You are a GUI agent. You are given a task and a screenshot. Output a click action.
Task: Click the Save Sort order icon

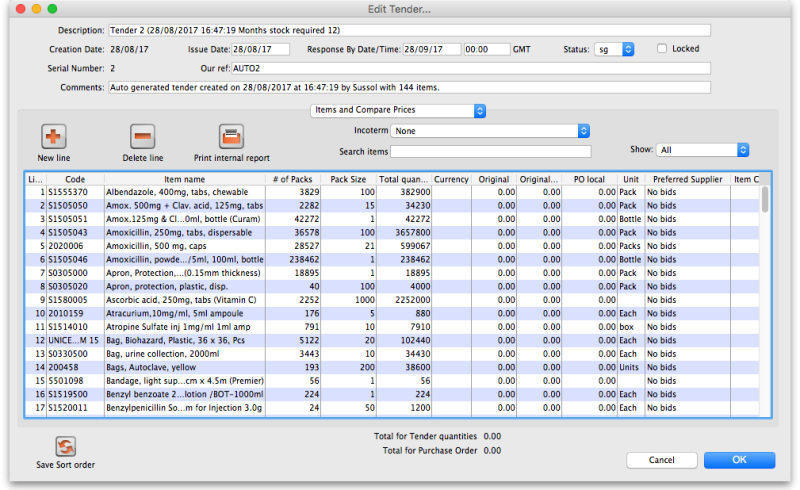pos(65,447)
